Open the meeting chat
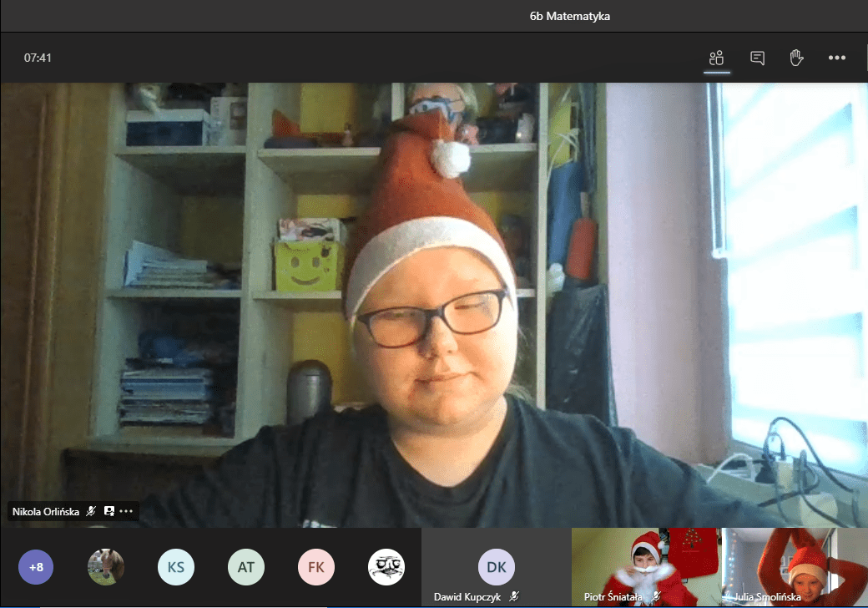The image size is (868, 608). tap(757, 58)
